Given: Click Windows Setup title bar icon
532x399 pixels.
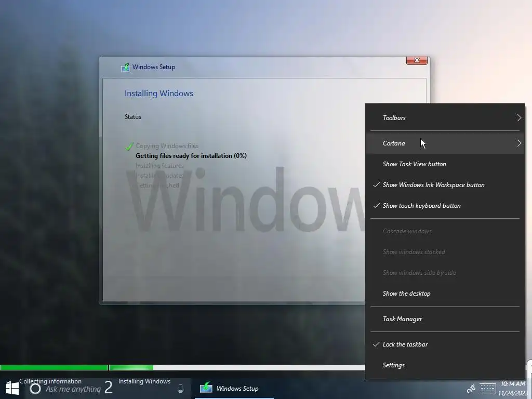Looking at the screenshot, I should point(126,67).
